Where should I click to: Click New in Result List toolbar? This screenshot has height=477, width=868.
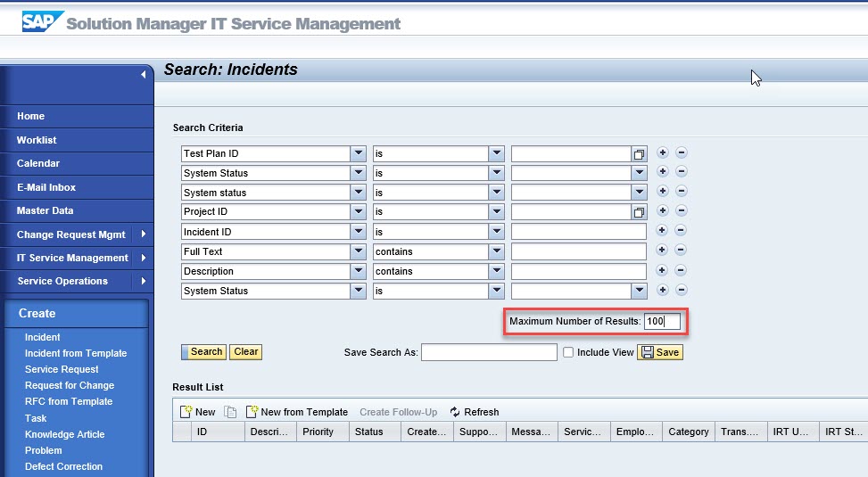pos(198,412)
